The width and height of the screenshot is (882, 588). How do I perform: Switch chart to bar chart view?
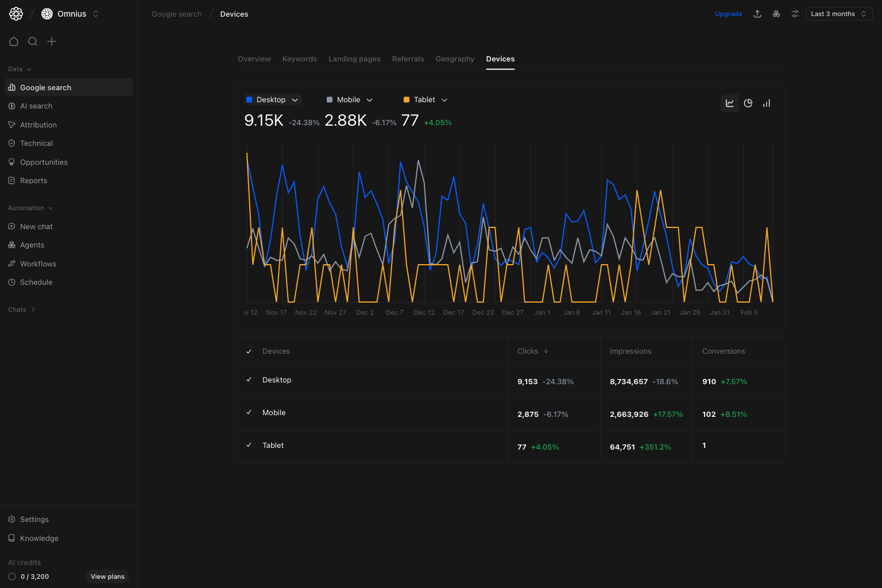pyautogui.click(x=767, y=103)
